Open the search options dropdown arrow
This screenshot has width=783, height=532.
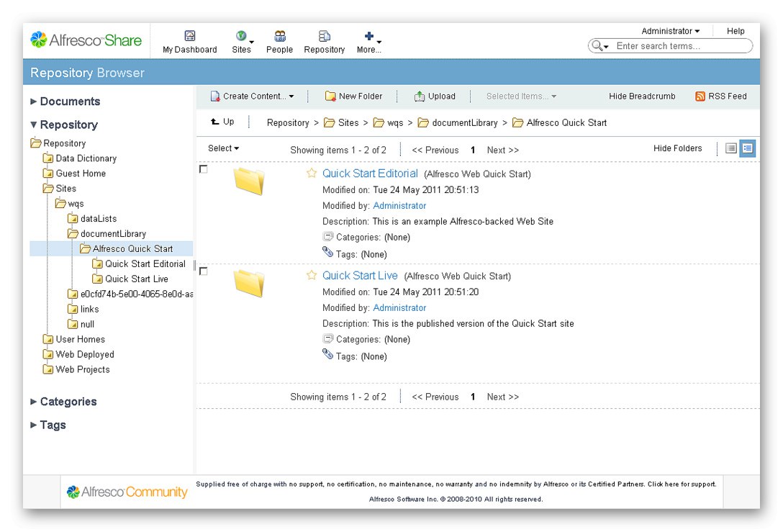pyautogui.click(x=606, y=47)
